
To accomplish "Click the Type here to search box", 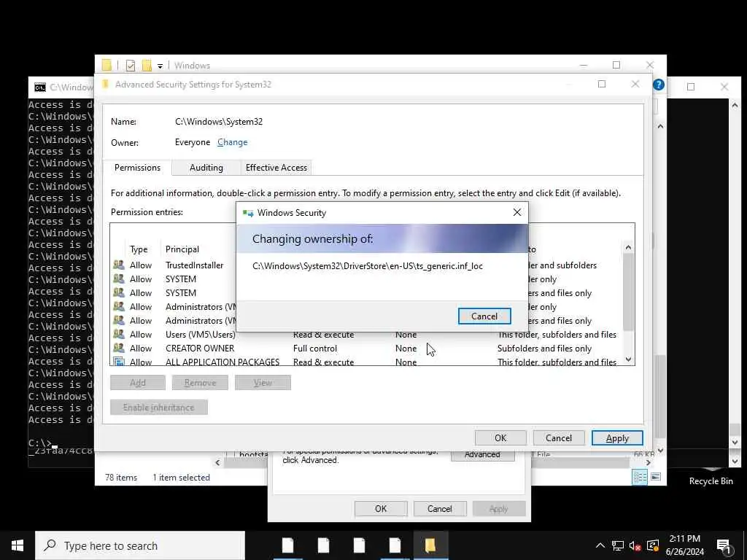I will click(140, 545).
